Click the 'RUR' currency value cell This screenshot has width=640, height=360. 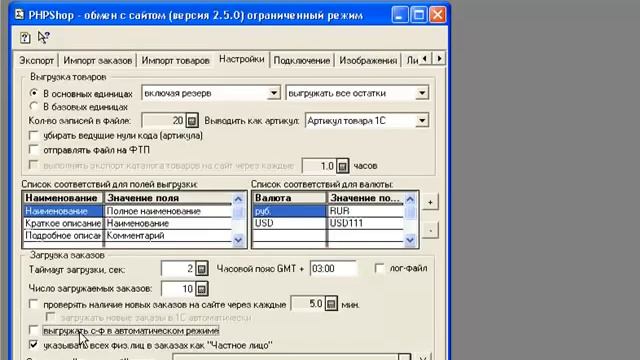tap(366, 211)
